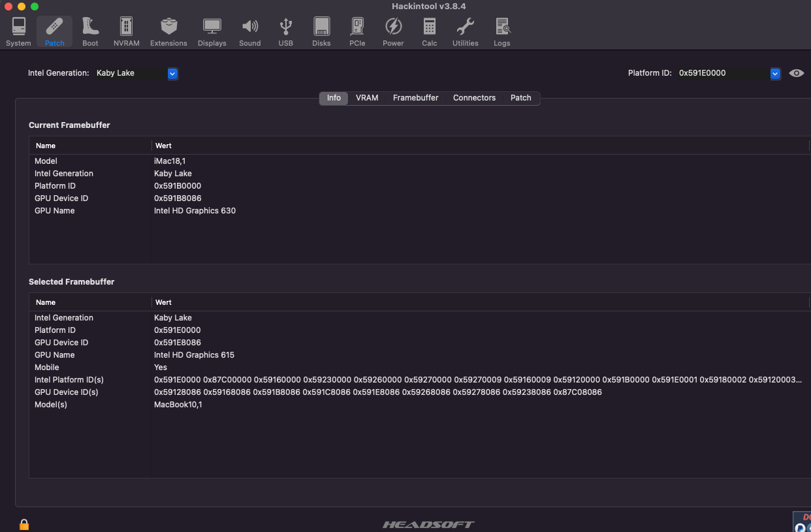Open the Power section
Screen dimensions: 811x532
(x=393, y=32)
